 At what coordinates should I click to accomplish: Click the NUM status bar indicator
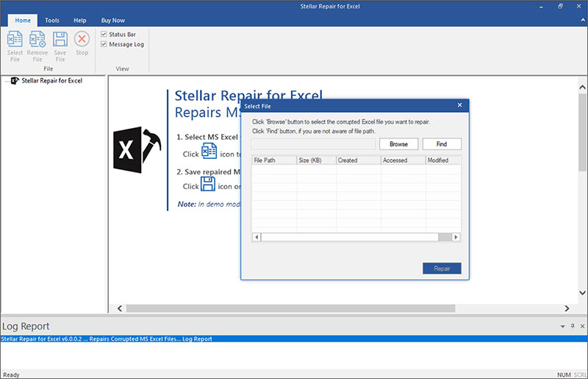point(564,375)
